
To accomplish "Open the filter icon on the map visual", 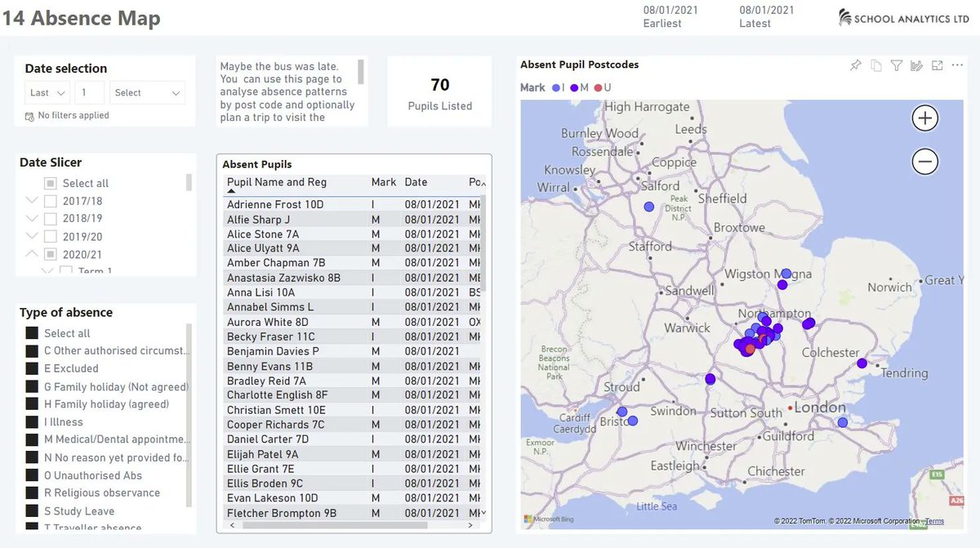I will [x=896, y=65].
